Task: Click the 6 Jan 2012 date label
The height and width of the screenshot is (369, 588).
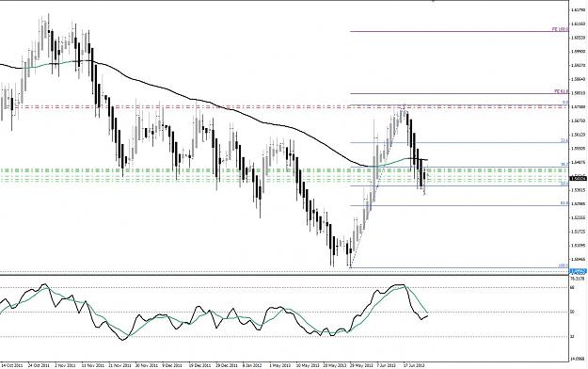Action: tap(252, 365)
